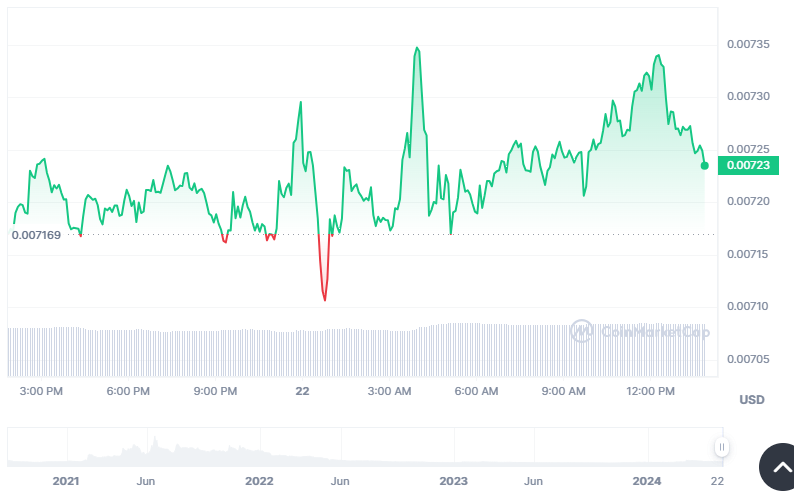Screen dimensions: 794x501
Task: Click the 2024 navigator year label
Action: coord(647,481)
